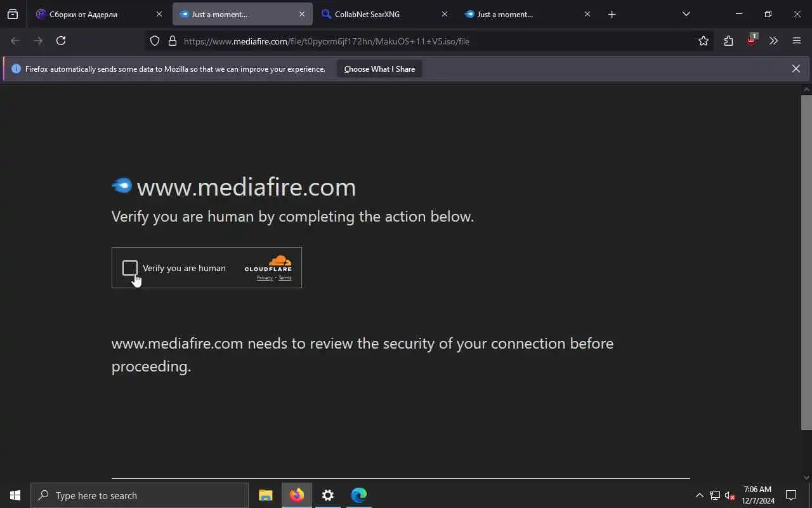Switch to the Сборки от Аддерли tab
The image size is (812, 508).
tap(100, 14)
